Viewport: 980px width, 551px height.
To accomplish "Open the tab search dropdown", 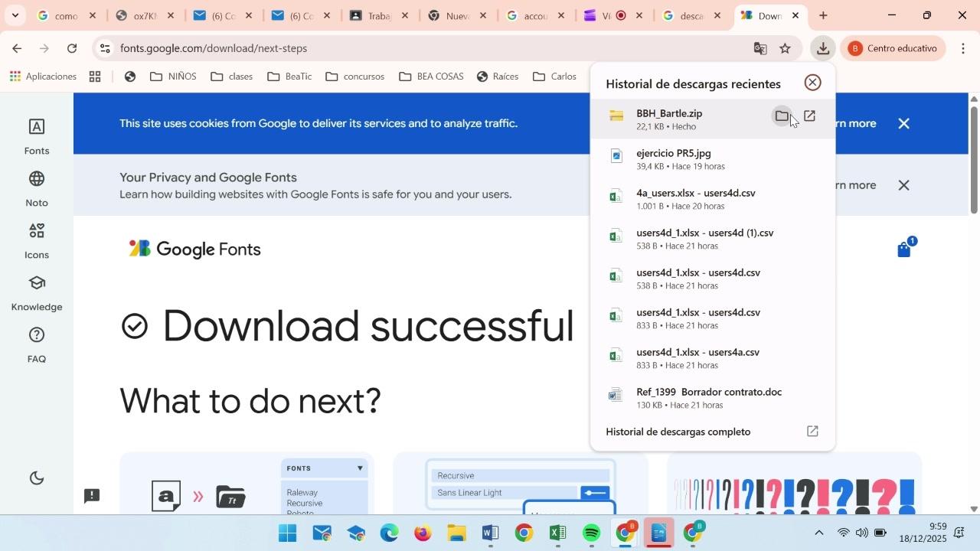I will coord(15,15).
